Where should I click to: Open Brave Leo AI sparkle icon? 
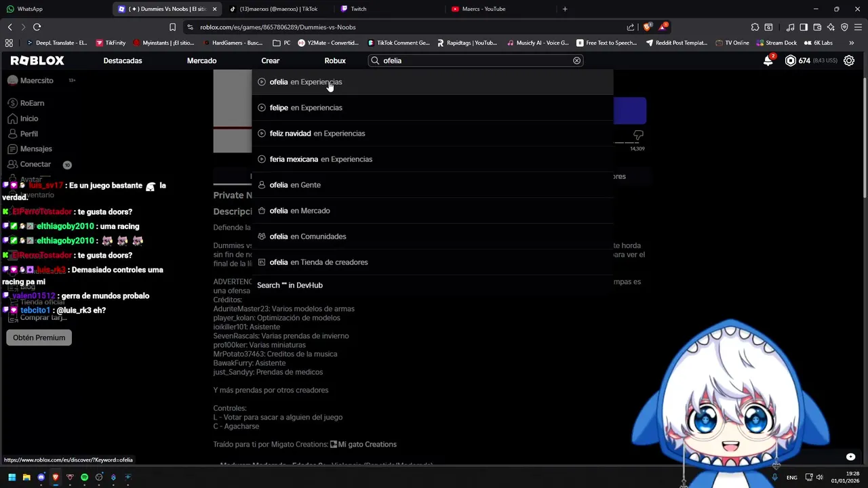click(831, 27)
